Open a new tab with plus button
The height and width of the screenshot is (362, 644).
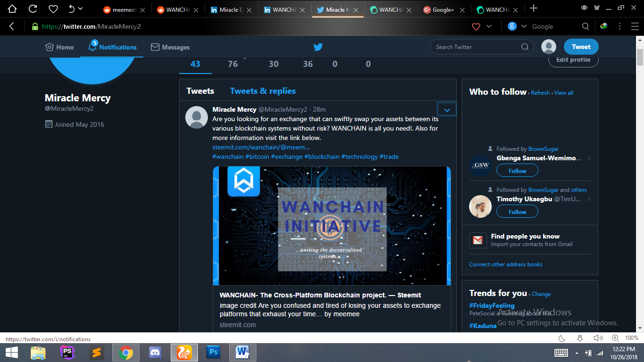click(x=534, y=8)
